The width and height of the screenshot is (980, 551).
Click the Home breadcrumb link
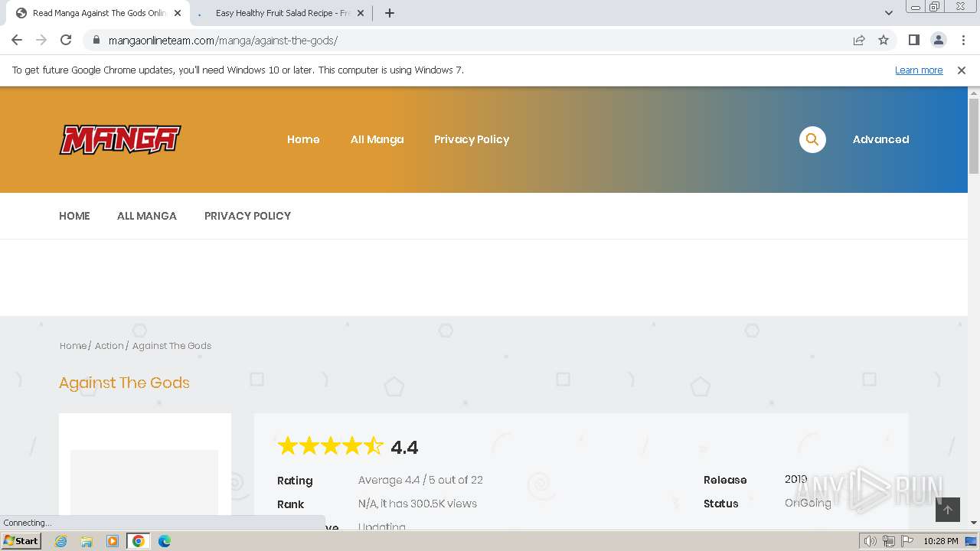click(x=73, y=346)
